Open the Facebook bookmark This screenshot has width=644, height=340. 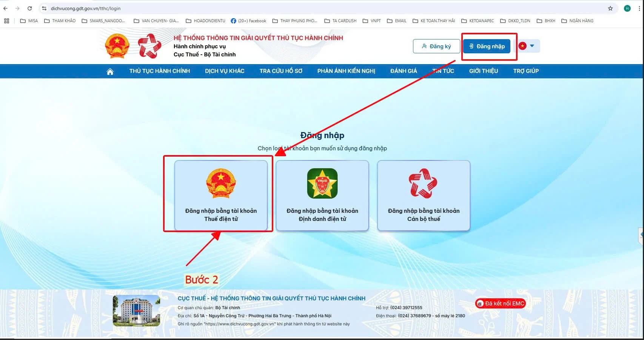point(248,21)
